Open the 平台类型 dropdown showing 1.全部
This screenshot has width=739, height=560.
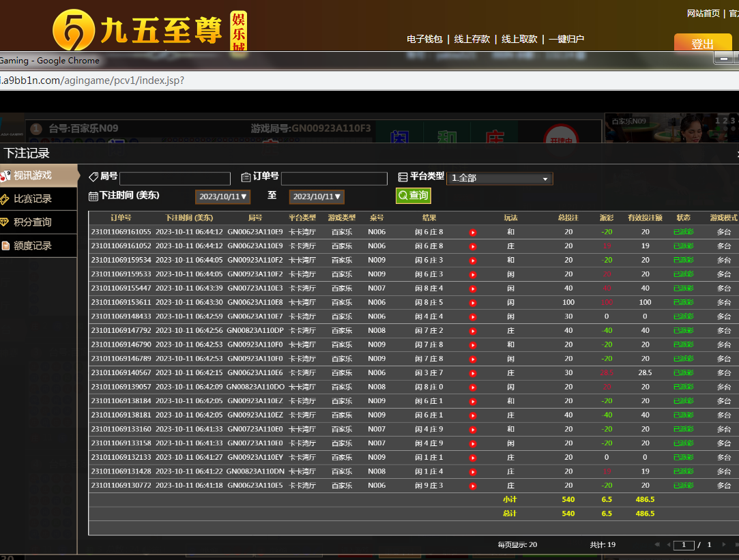pyautogui.click(x=499, y=179)
